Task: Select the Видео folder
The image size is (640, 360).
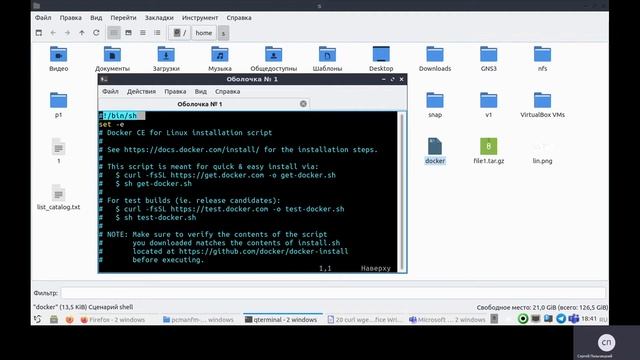Action: coord(58,59)
